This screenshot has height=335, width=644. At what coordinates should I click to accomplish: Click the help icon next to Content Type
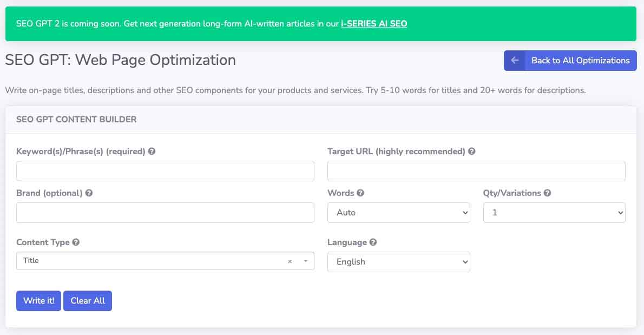[76, 242]
